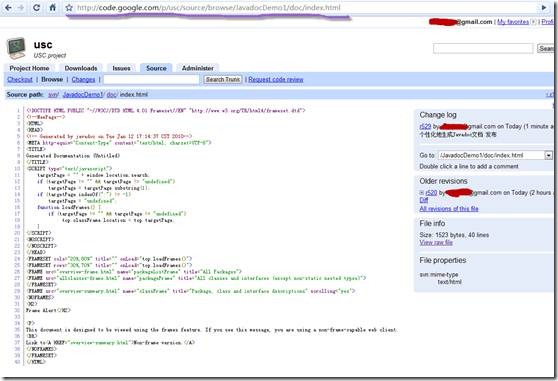
Task: Open the Administer tab
Action: coord(198,68)
